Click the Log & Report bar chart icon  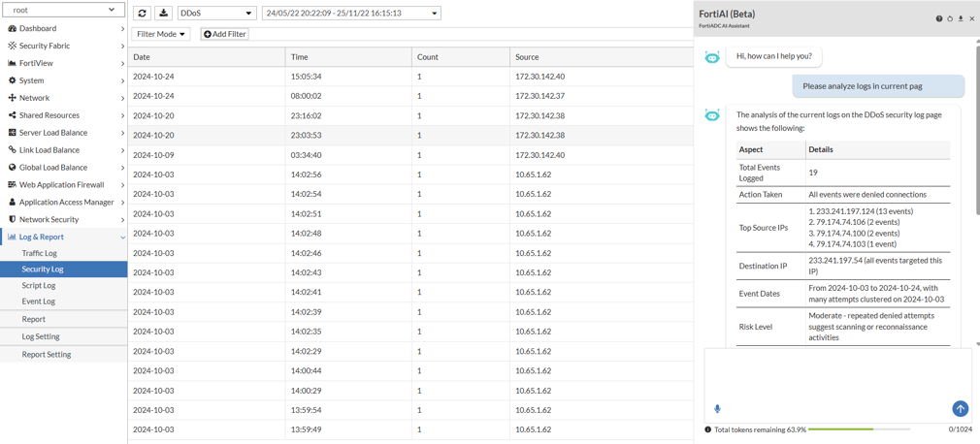point(13,237)
